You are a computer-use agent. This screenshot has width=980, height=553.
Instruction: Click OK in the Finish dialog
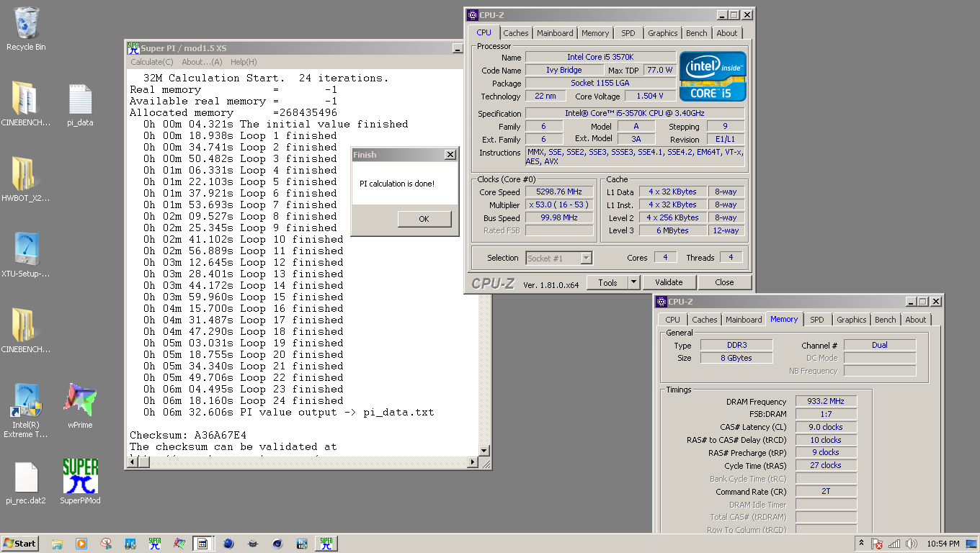coord(424,219)
